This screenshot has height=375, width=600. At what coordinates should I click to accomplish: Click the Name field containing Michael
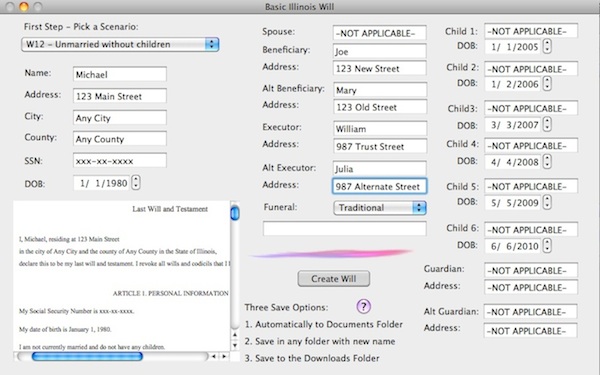(x=120, y=74)
